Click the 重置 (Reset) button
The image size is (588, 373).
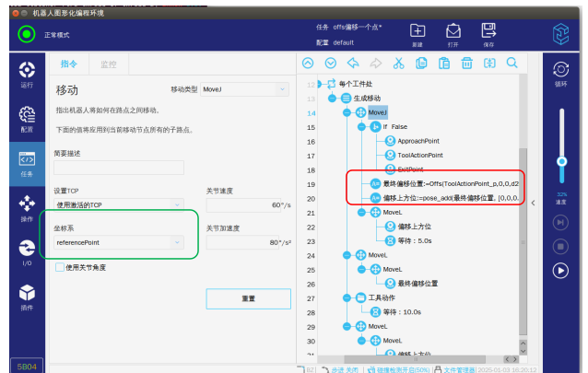click(248, 299)
